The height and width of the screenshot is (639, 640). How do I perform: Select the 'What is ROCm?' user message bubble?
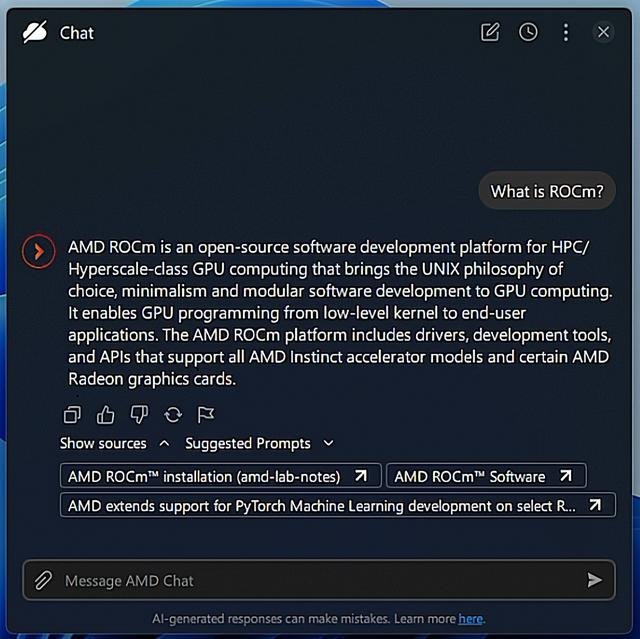click(x=547, y=191)
